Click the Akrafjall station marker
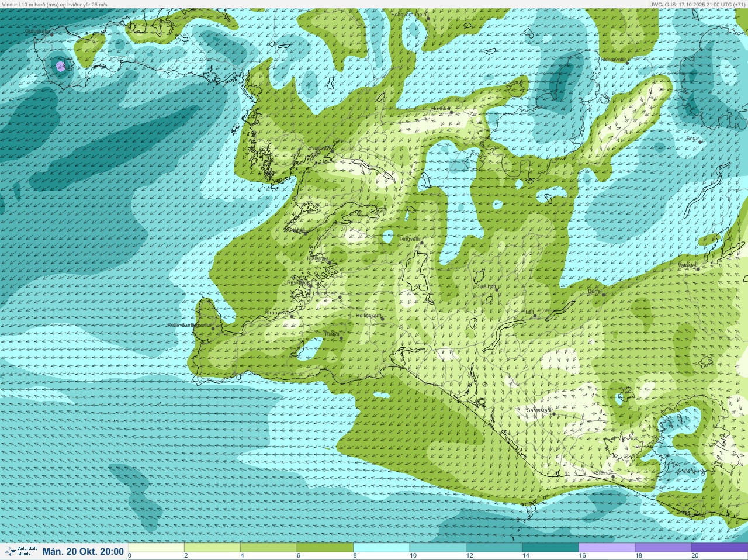Viewport: 748px width, 560px height. click(x=305, y=233)
